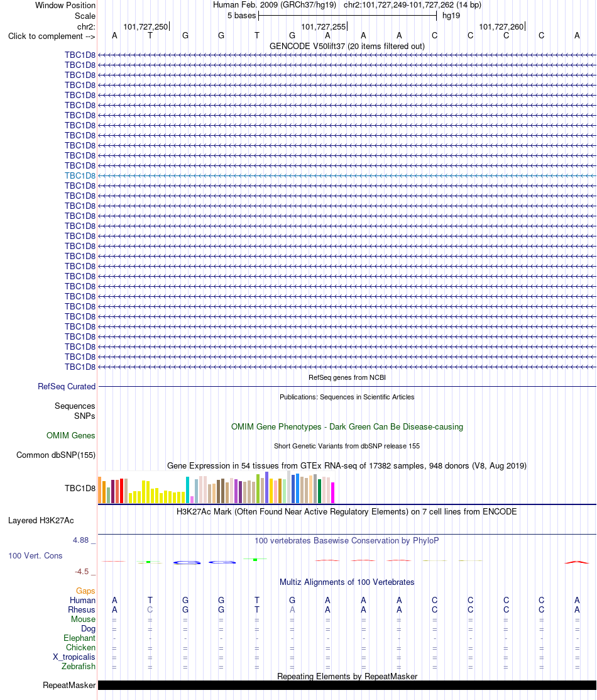Select the X_tropicalis species row label
597x700 pixels.
(x=74, y=657)
